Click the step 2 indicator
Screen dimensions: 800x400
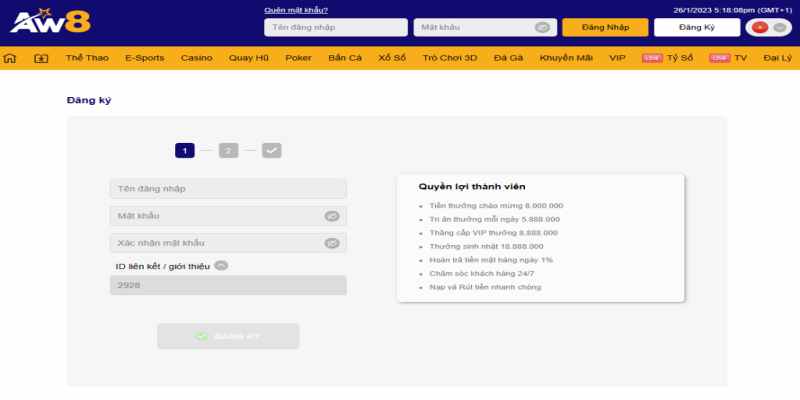pyautogui.click(x=228, y=151)
